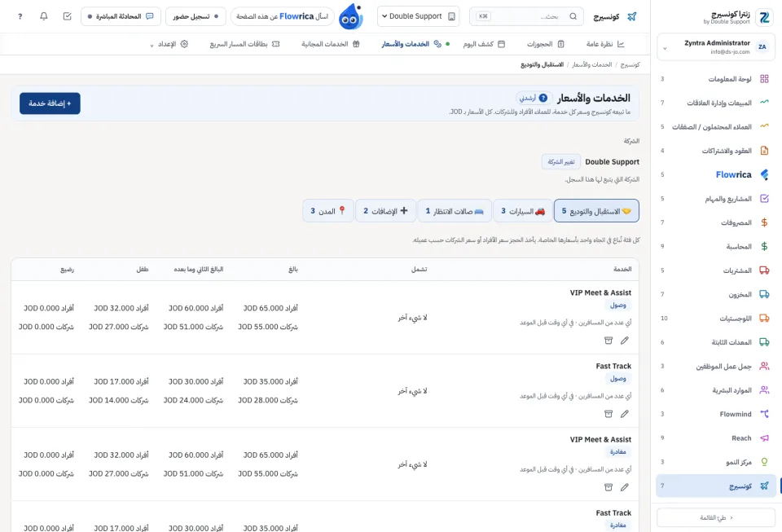Click the الخدمات والأسعار breadcrumb link
The height and width of the screenshot is (532, 782).
click(x=592, y=65)
